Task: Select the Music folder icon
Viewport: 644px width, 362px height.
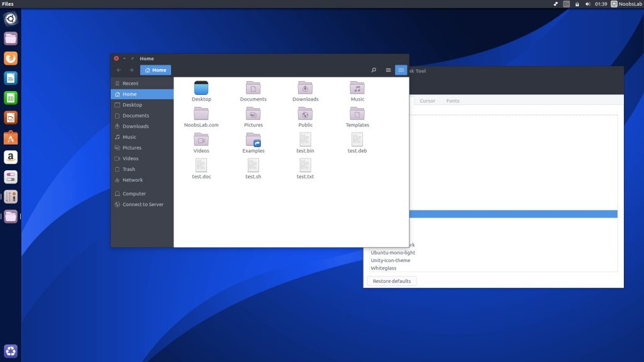Action: point(357,88)
